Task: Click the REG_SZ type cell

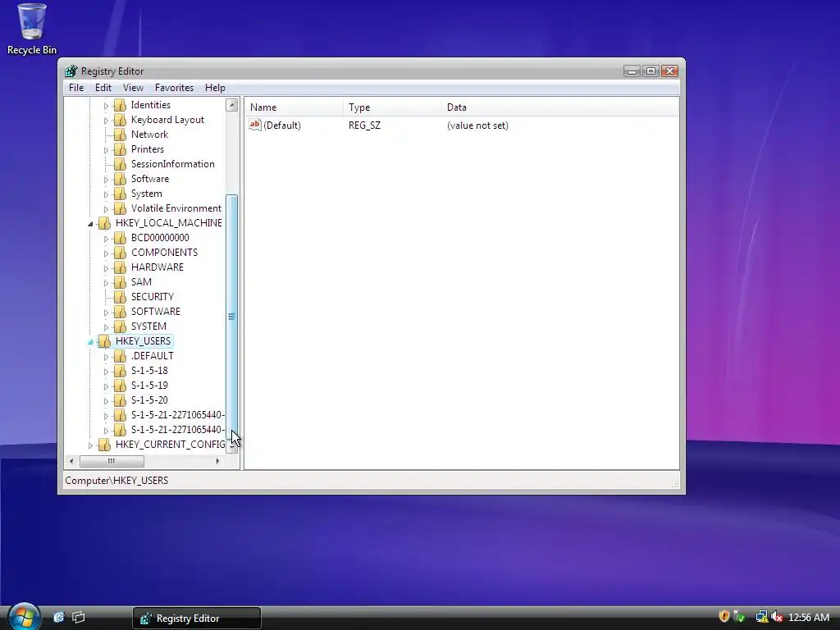Action: point(364,126)
